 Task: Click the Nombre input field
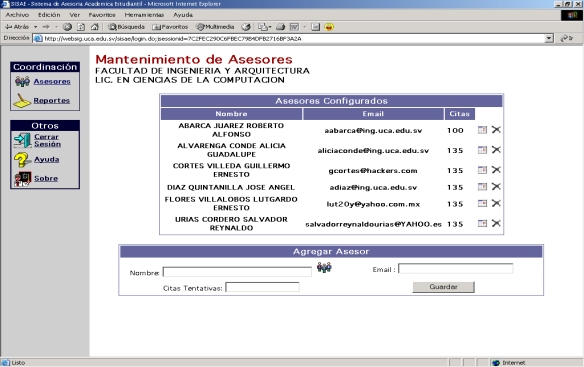tap(237, 272)
